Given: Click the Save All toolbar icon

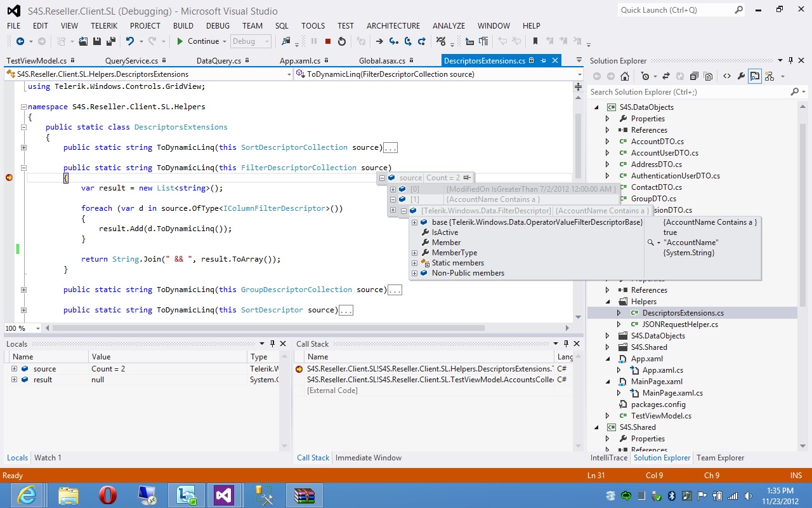Looking at the screenshot, I should [111, 41].
